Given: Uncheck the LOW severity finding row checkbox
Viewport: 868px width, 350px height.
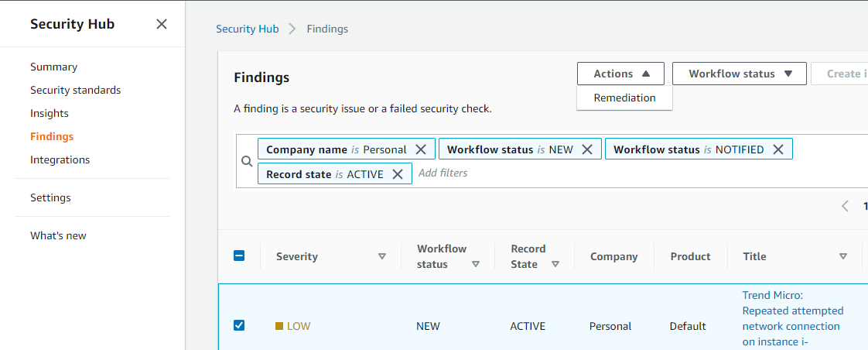Looking at the screenshot, I should click(x=239, y=326).
